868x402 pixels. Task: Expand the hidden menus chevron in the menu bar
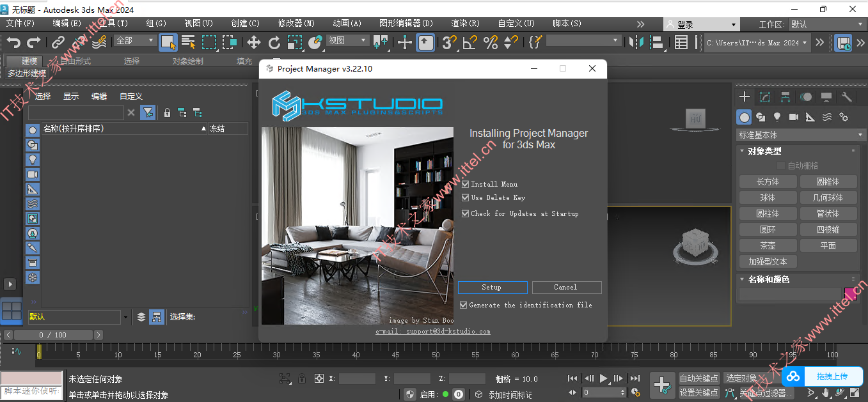tap(640, 24)
